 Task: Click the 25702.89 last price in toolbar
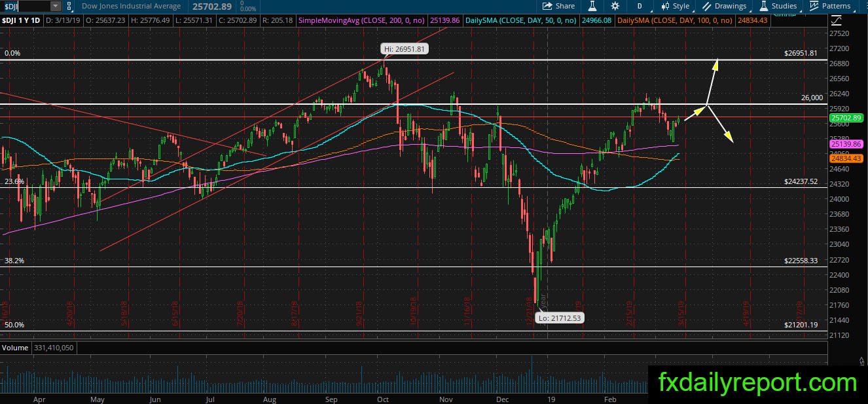[x=213, y=7]
